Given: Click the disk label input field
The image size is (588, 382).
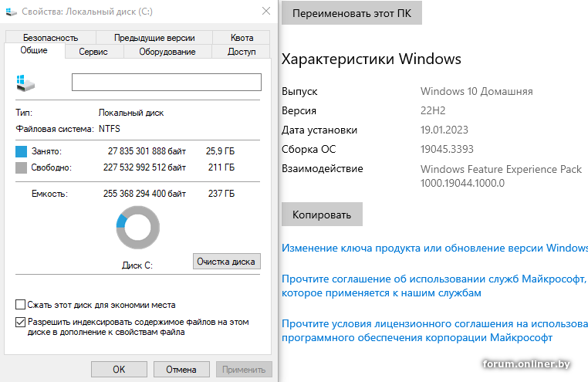Looking at the screenshot, I should click(167, 82).
